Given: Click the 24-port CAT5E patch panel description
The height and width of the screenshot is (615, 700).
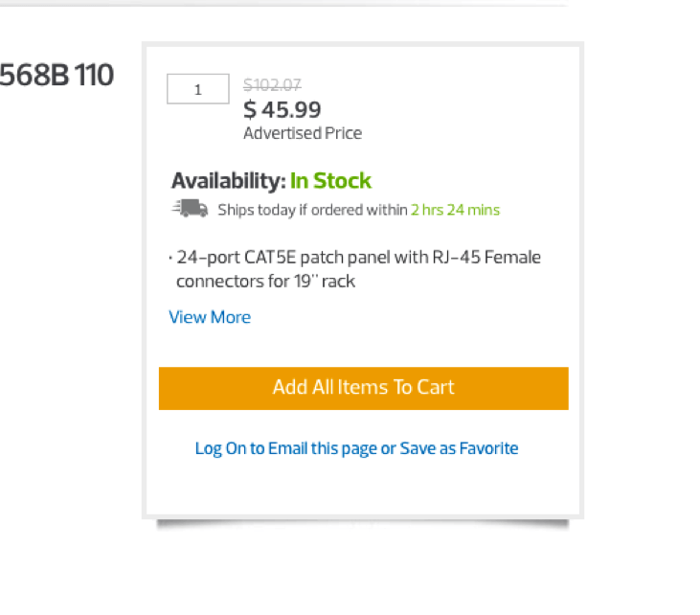Looking at the screenshot, I should click(358, 258).
